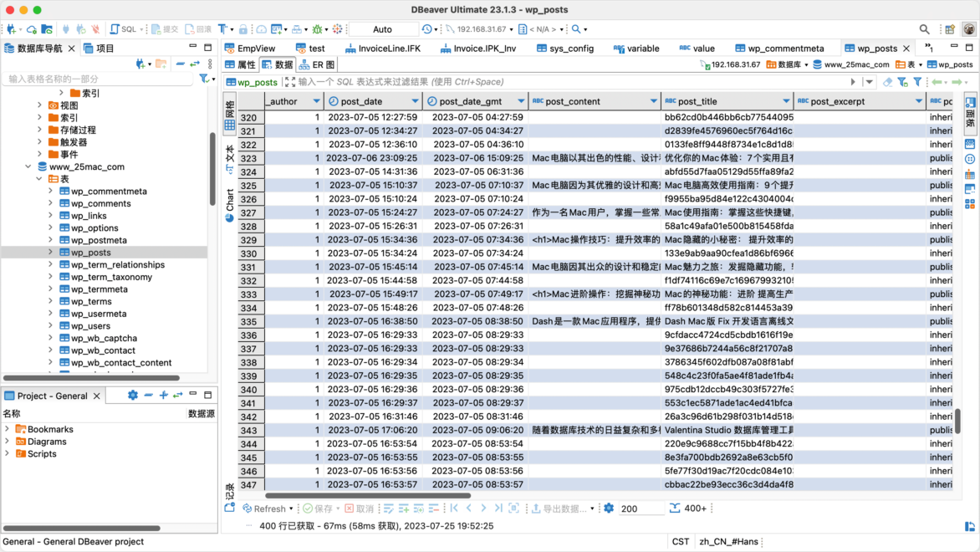Switch to Chart view mode
Image resolution: width=980 pixels, height=552 pixels.
click(x=229, y=206)
